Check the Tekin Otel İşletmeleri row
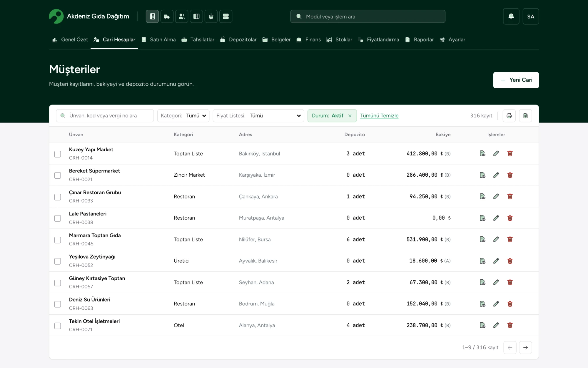Screen dimensions: 588x368 click(x=58, y=326)
